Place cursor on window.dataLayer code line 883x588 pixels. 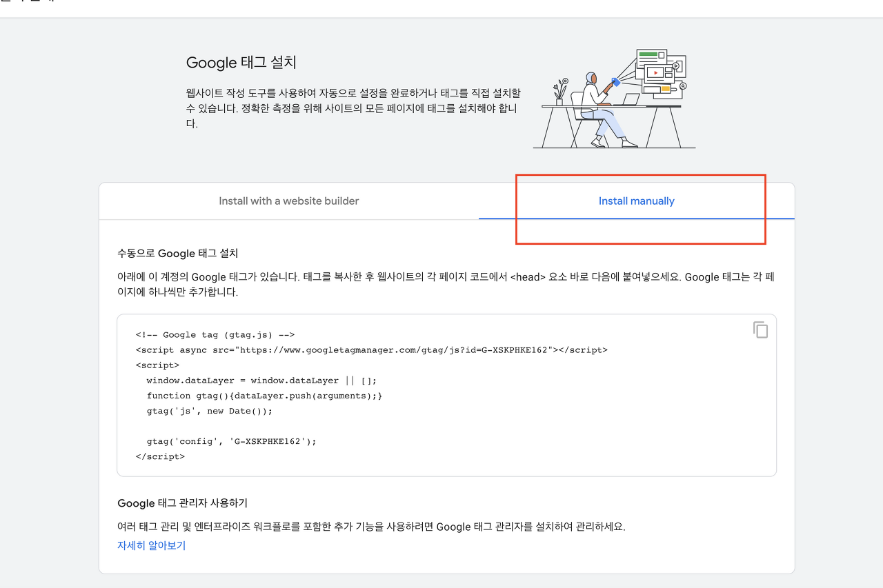point(261,381)
